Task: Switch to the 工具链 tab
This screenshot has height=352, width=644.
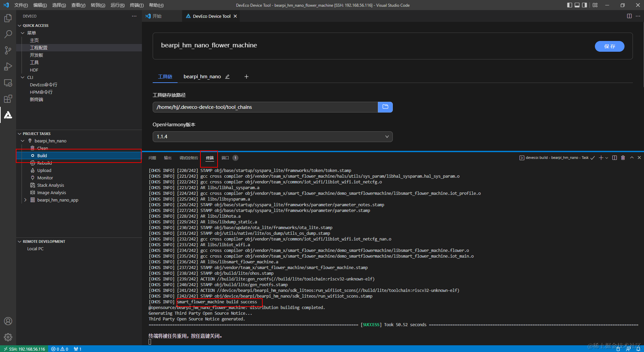Action: [x=165, y=77]
